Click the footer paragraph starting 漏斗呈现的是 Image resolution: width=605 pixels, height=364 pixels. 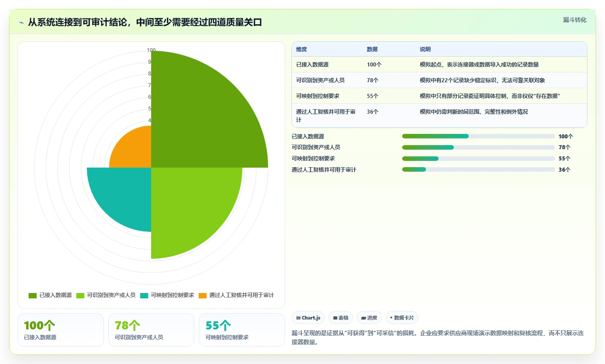pyautogui.click(x=438, y=337)
